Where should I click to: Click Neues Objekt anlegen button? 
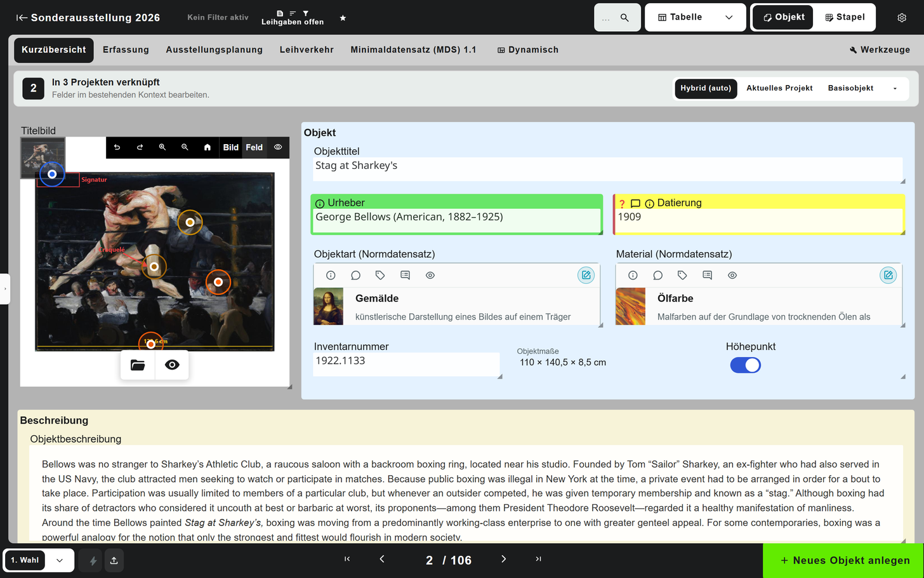(843, 561)
